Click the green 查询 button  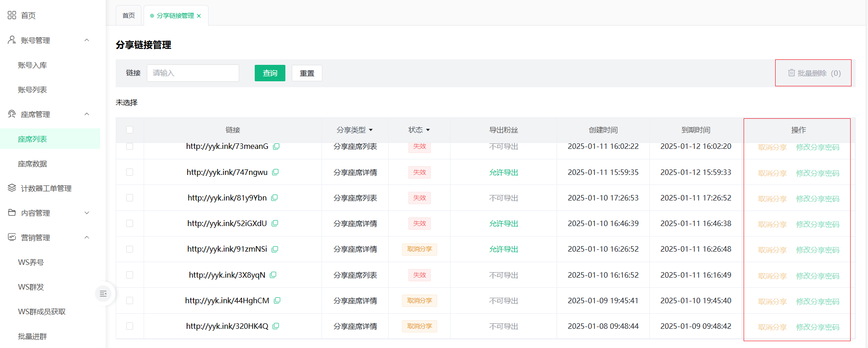coord(270,73)
